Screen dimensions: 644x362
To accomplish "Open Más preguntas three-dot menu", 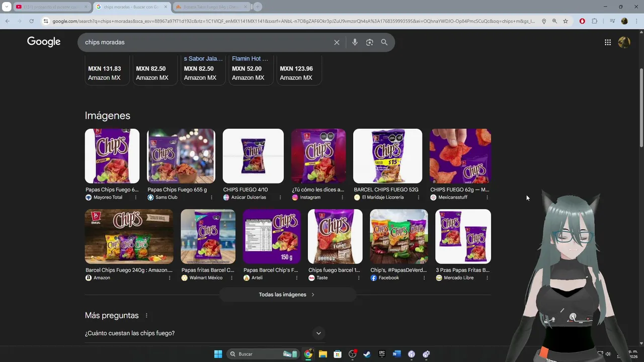I will coord(146,316).
